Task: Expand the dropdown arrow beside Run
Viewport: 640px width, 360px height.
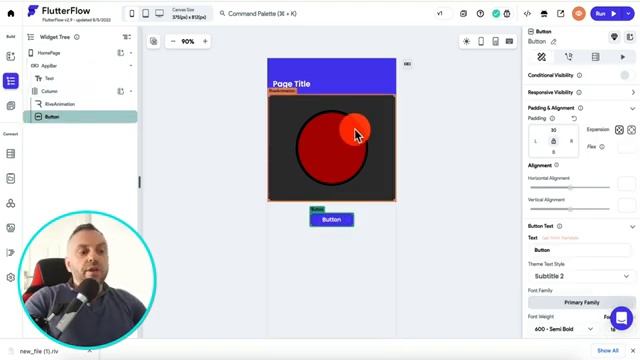Action: (628, 13)
